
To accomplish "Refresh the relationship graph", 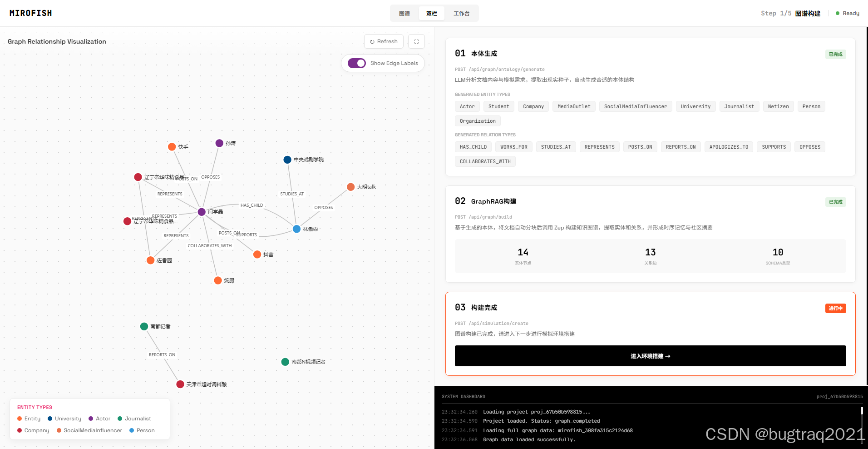I will tap(384, 41).
